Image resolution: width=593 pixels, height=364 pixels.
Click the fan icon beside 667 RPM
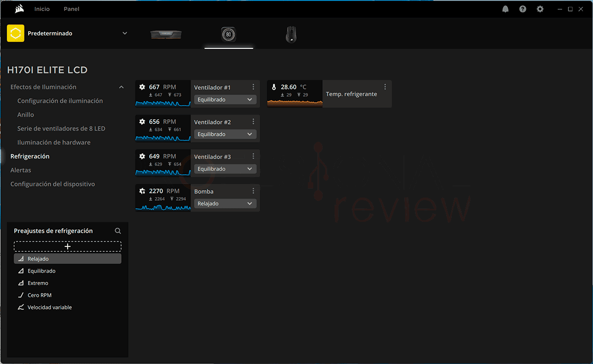142,87
